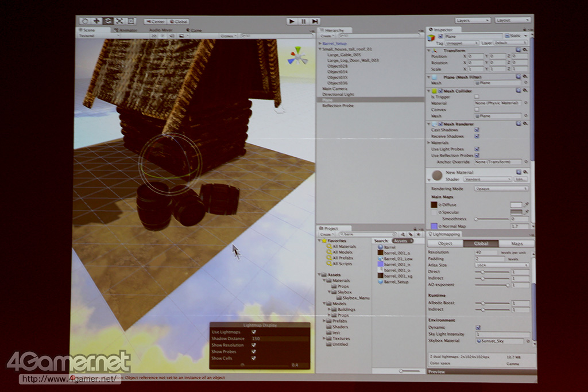Open Mesh Collider gear settings
588x392 pixels.
tap(525, 90)
